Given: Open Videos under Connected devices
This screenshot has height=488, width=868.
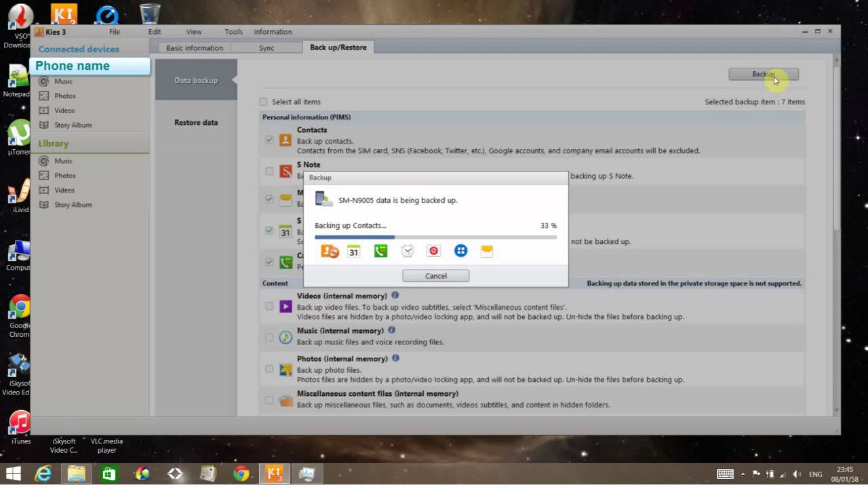Looking at the screenshot, I should [x=64, y=110].
